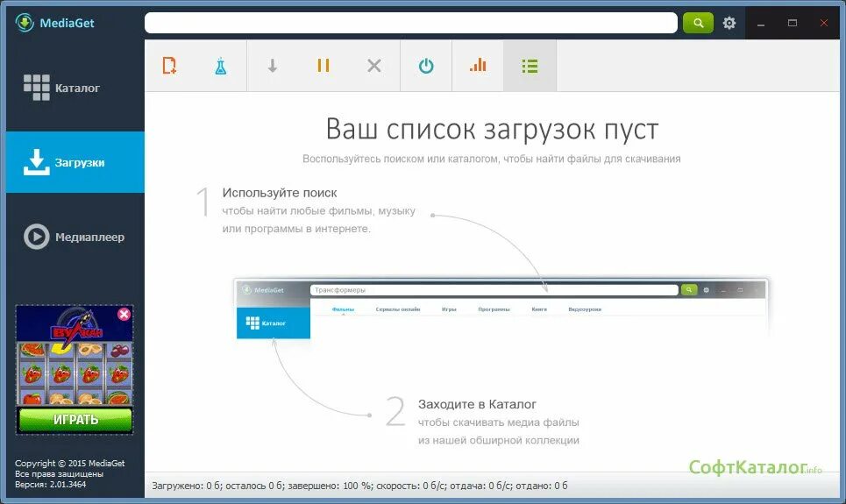Pause downloads with the pause icon
Image resolution: width=846 pixels, height=504 pixels.
[x=323, y=66]
